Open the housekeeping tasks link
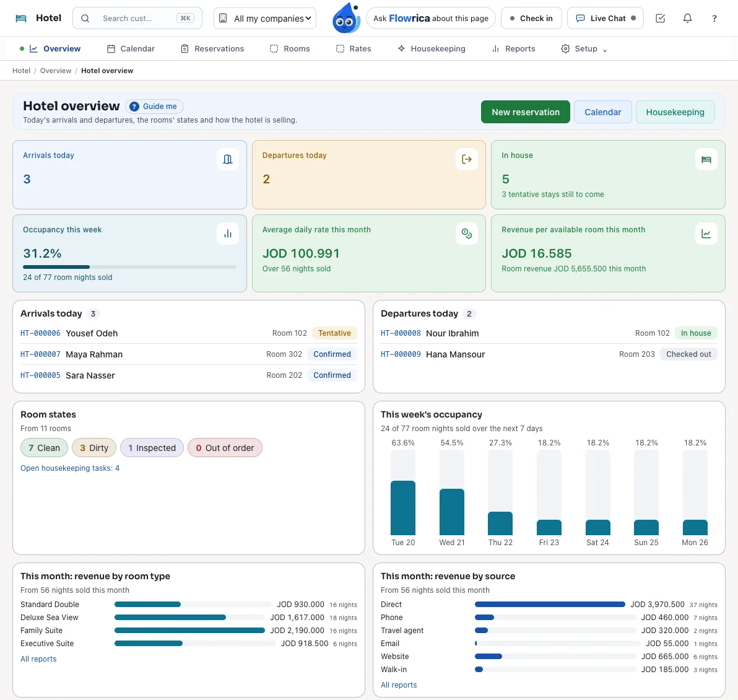This screenshot has width=738, height=700. (70, 468)
